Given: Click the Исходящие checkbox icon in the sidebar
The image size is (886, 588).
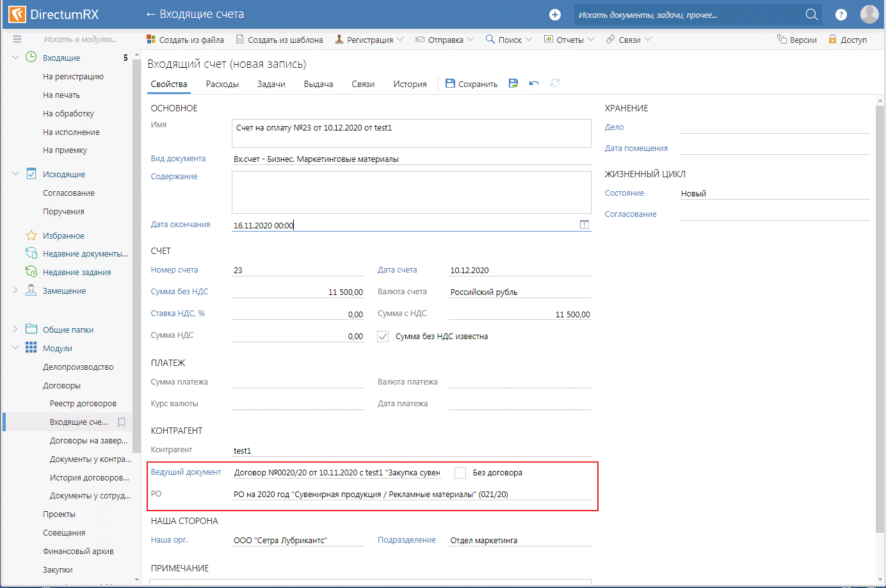Looking at the screenshot, I should coord(31,173).
